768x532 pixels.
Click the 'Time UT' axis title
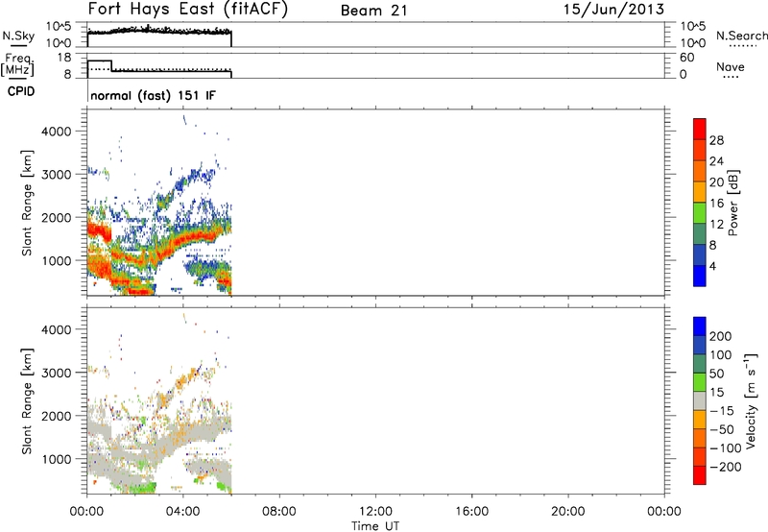coord(375,526)
